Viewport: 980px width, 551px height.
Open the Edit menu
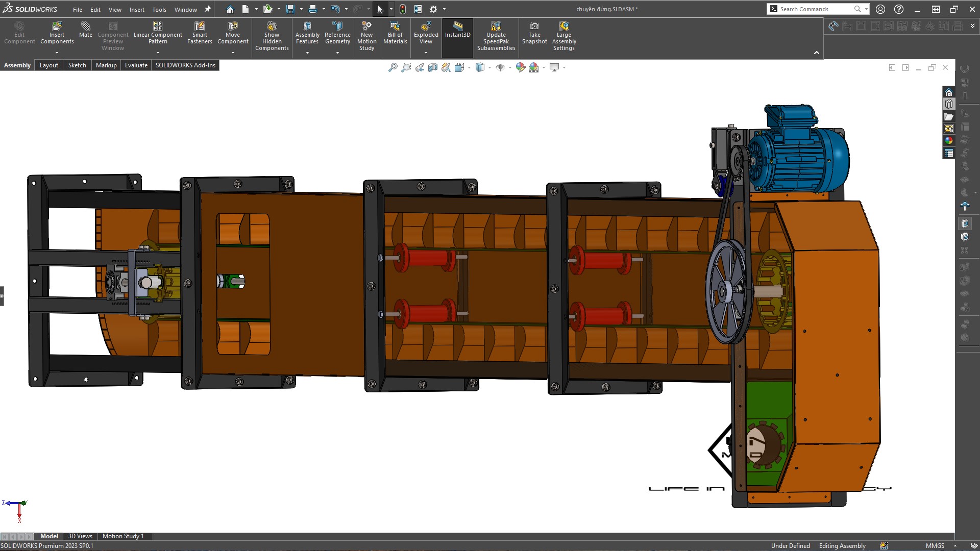(95, 10)
